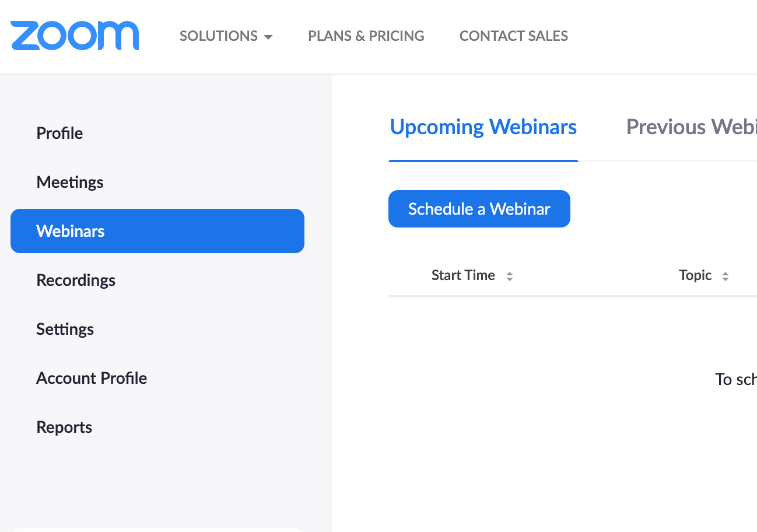
Task: Navigate to Meetings in the sidebar
Action: [70, 182]
